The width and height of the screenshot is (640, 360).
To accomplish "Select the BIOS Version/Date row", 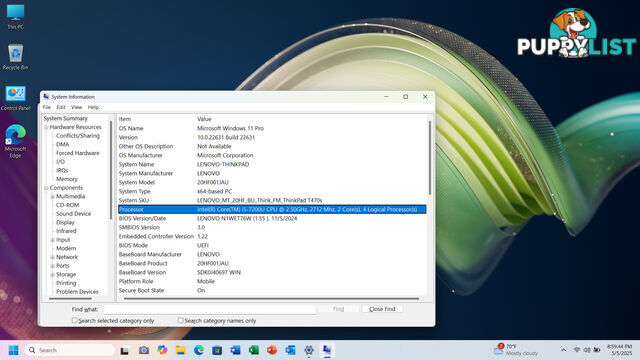I will (x=272, y=218).
